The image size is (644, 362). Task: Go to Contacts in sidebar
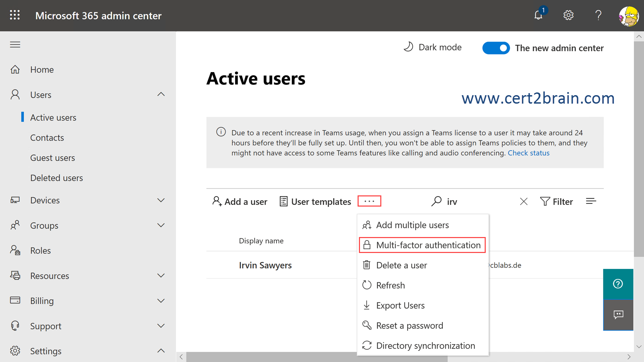coord(47,137)
